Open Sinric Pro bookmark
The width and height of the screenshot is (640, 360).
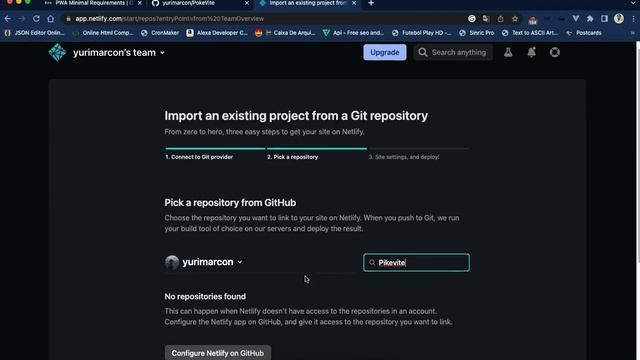pyautogui.click(x=476, y=33)
